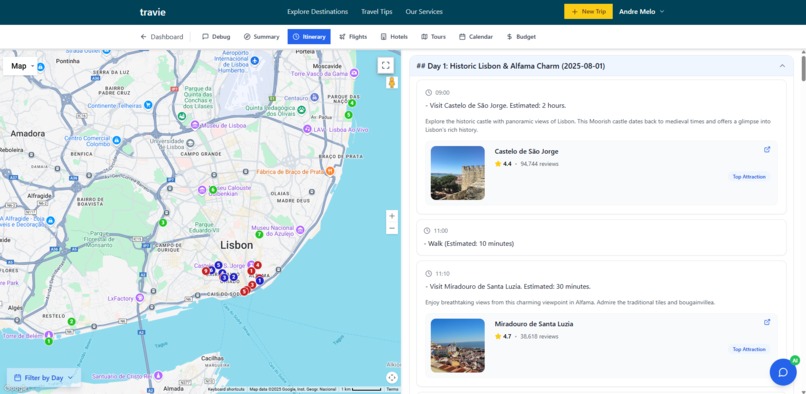Open Our Services menu item

424,11
